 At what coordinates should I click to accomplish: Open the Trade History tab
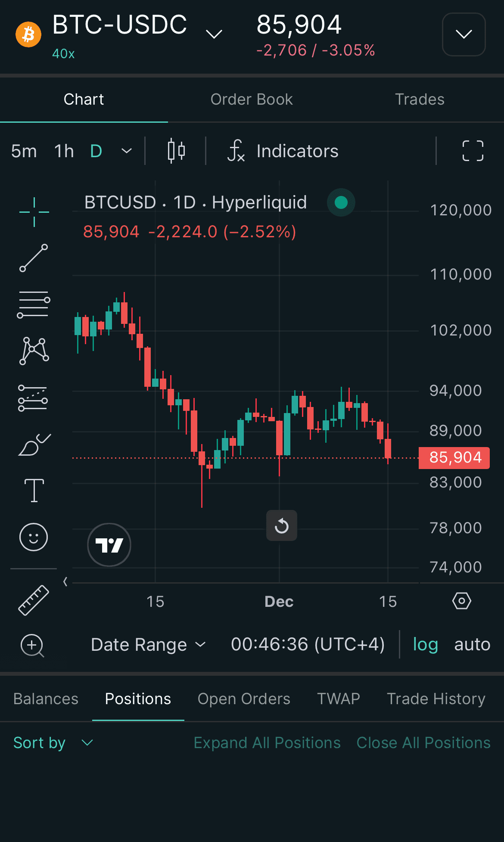436,699
